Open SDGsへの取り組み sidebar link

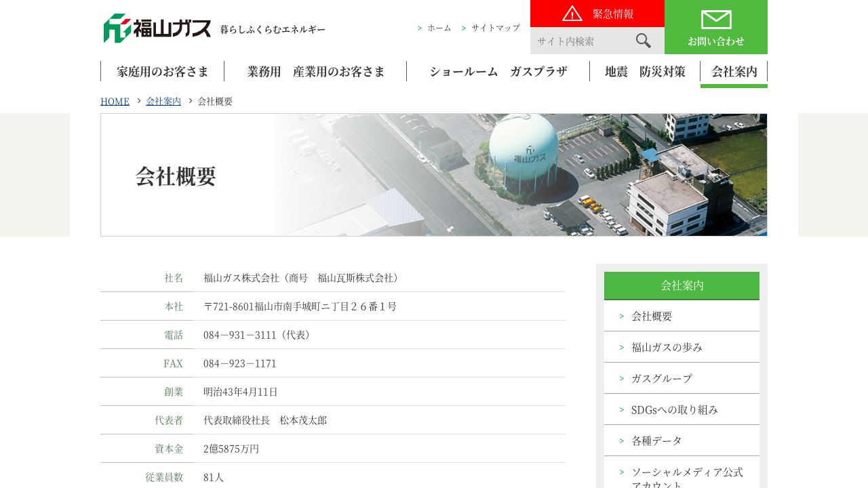[x=674, y=409]
